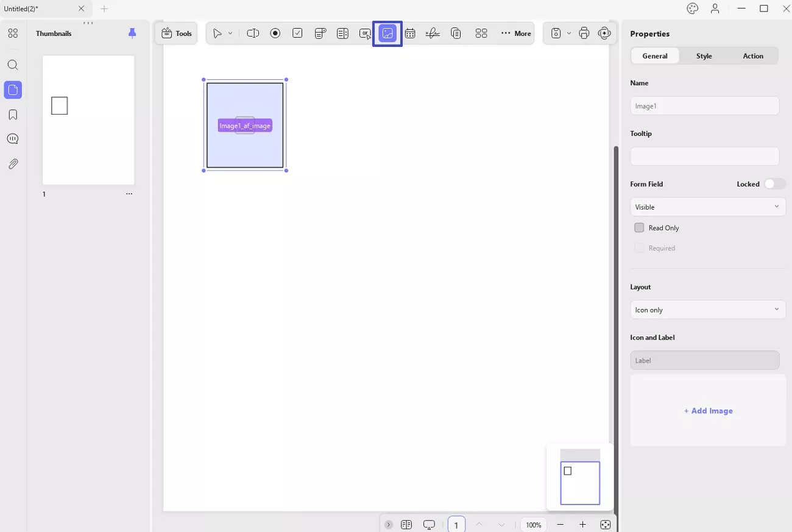Open the Visible form field dropdown
The width and height of the screenshot is (792, 532).
(x=708, y=207)
